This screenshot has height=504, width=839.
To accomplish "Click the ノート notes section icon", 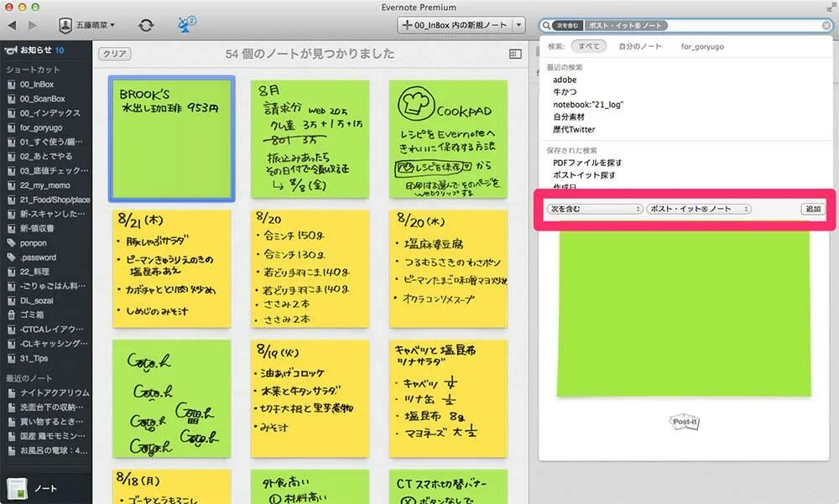I will pyautogui.click(x=18, y=488).
